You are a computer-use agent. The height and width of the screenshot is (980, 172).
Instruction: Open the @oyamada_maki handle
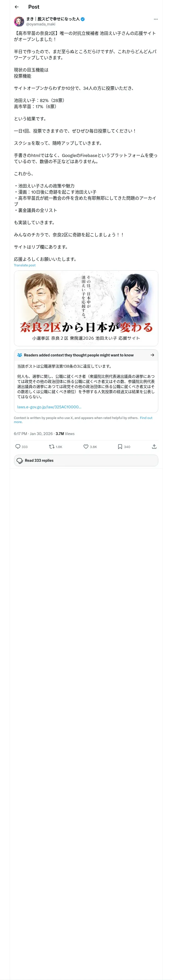click(41, 24)
